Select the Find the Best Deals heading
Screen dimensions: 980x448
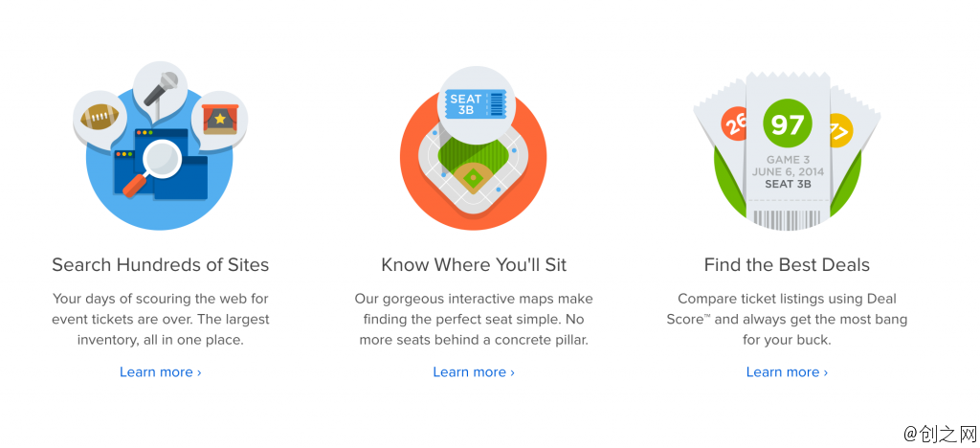[787, 265]
